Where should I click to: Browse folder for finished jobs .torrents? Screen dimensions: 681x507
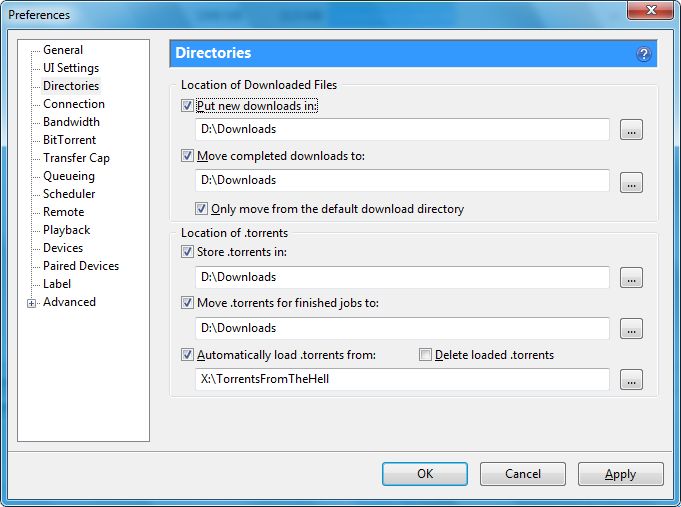pos(631,329)
